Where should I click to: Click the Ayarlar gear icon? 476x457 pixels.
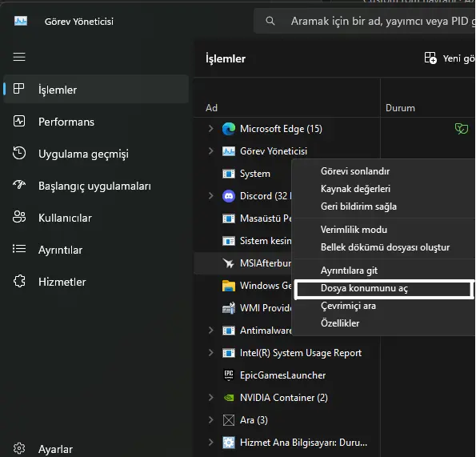(x=19, y=448)
